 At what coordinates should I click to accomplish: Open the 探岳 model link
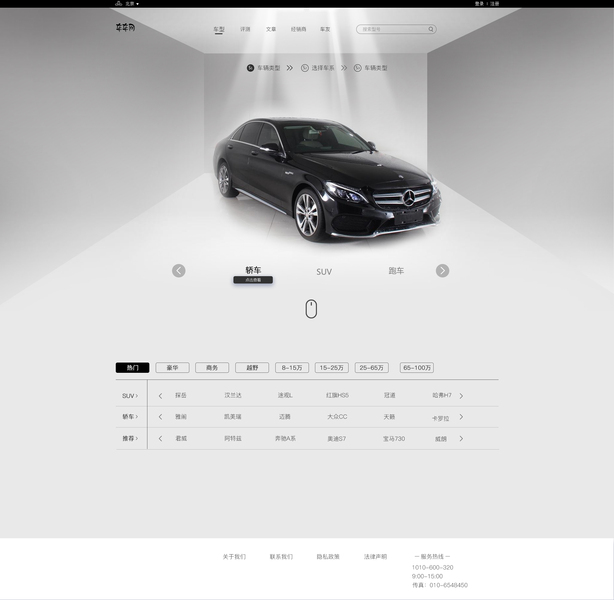[x=181, y=395]
